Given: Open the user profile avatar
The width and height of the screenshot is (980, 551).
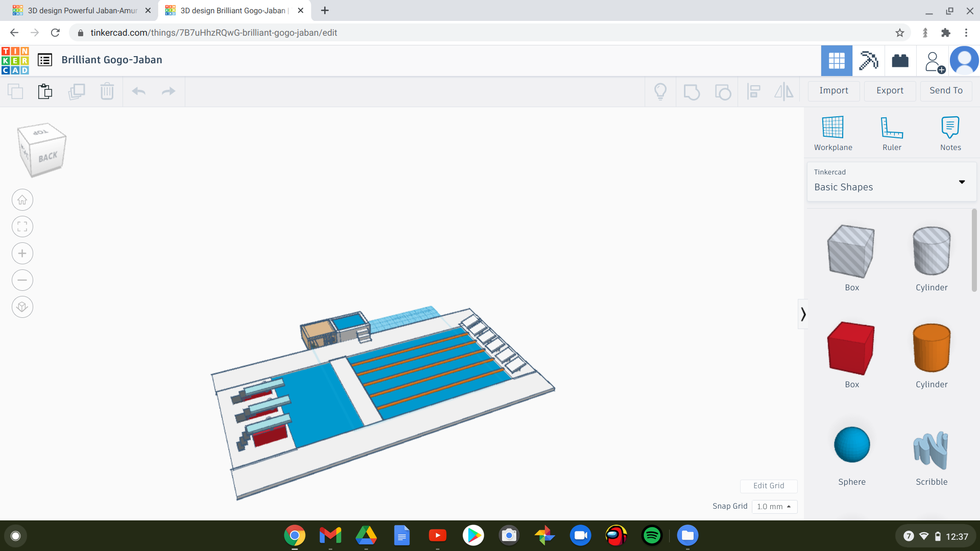Looking at the screenshot, I should coord(964,61).
